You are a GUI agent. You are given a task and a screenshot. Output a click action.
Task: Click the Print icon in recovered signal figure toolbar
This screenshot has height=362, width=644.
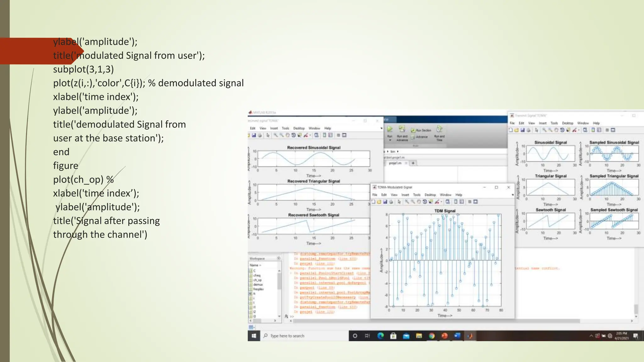coord(260,135)
